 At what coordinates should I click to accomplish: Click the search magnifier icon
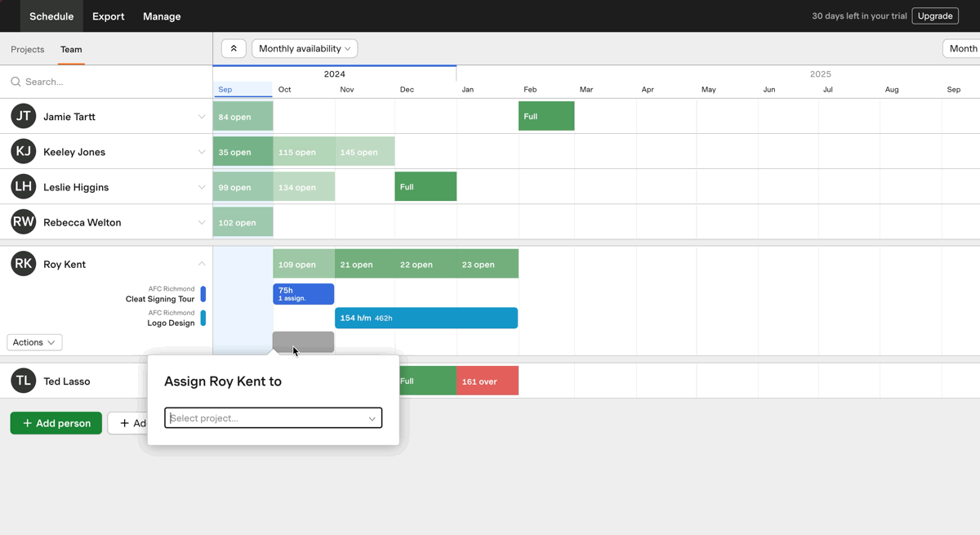[16, 82]
